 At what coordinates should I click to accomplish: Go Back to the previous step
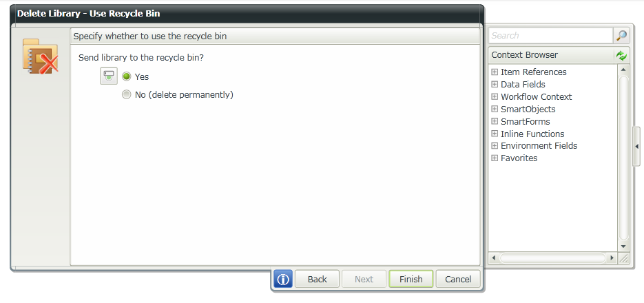tap(317, 279)
